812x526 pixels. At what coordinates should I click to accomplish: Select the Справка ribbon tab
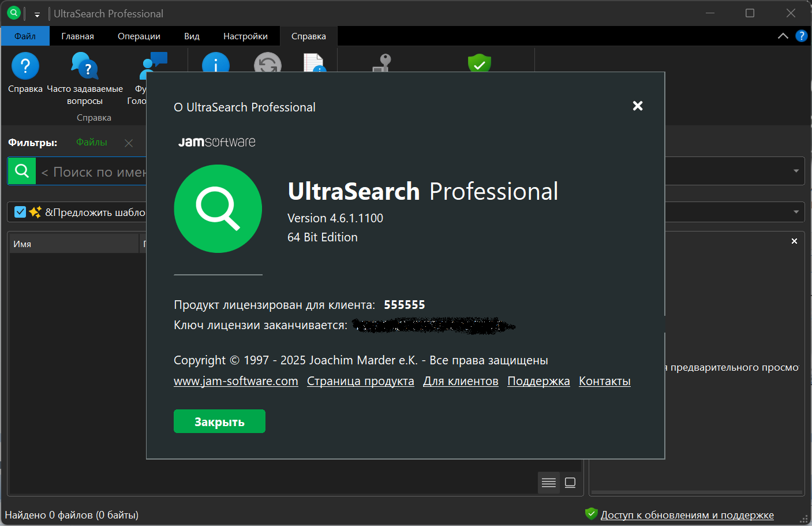point(309,36)
